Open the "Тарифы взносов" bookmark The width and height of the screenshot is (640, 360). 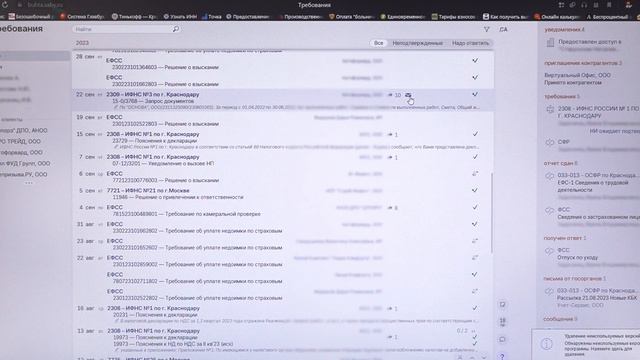click(x=453, y=17)
